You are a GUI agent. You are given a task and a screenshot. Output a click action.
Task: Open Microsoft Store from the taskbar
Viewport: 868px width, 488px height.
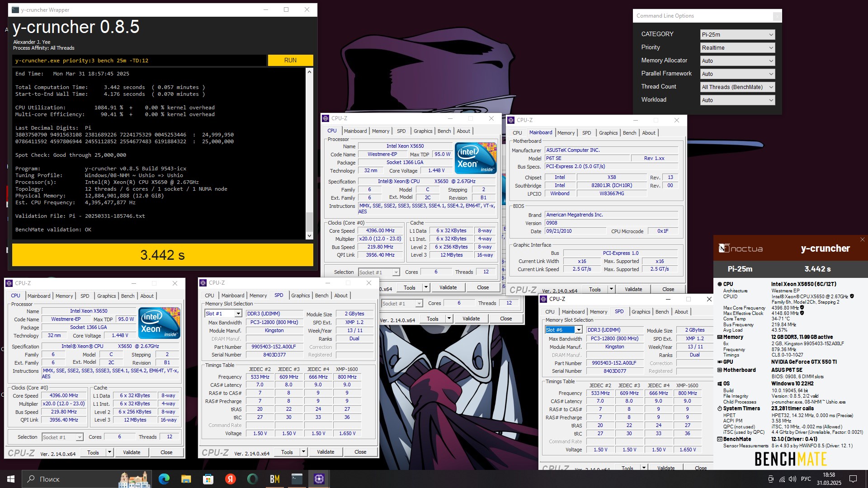[208, 479]
